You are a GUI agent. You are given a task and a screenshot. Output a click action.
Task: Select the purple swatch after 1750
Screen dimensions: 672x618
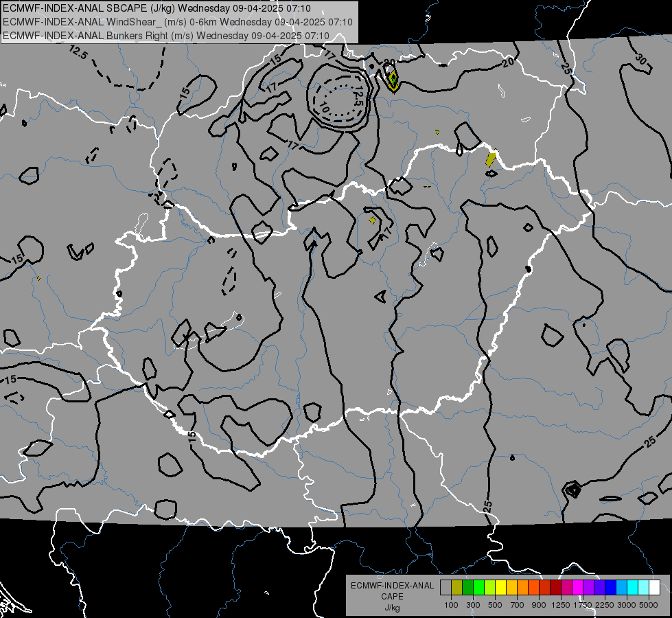pos(589,588)
